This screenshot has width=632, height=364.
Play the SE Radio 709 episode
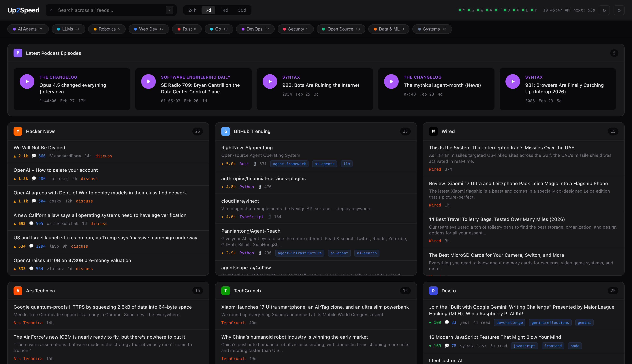tap(148, 81)
